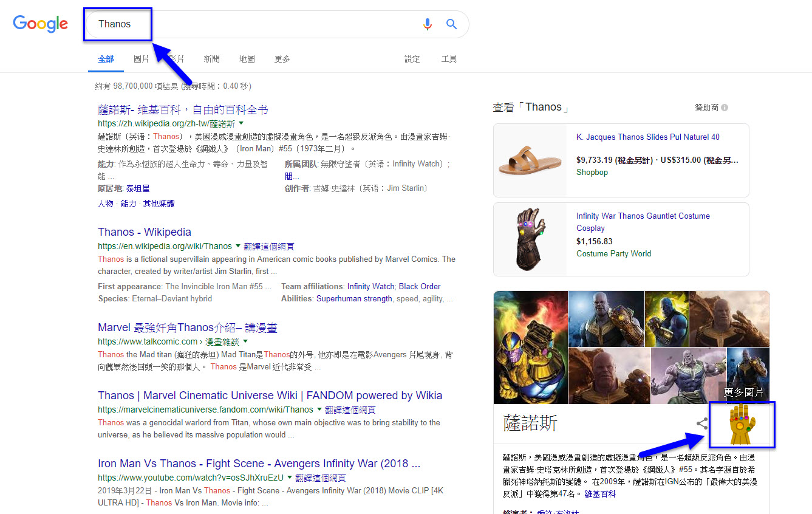Open the 工具 tools menu
This screenshot has height=514, width=812.
click(x=449, y=59)
